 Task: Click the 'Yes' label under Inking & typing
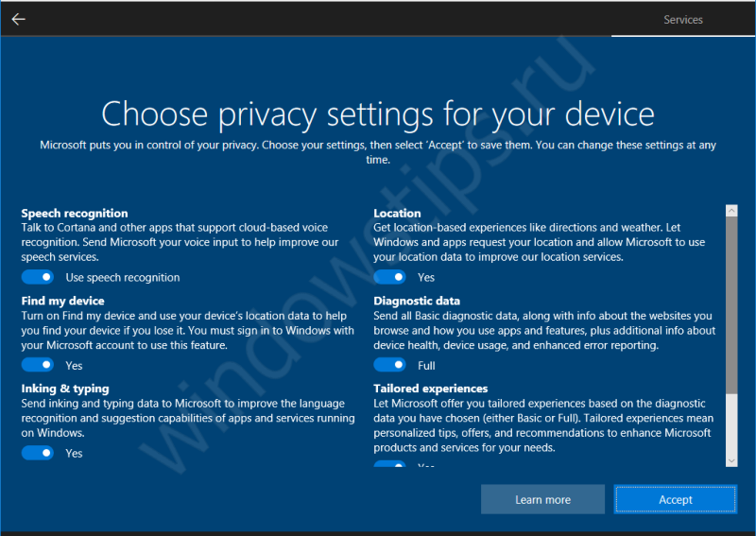(x=74, y=454)
